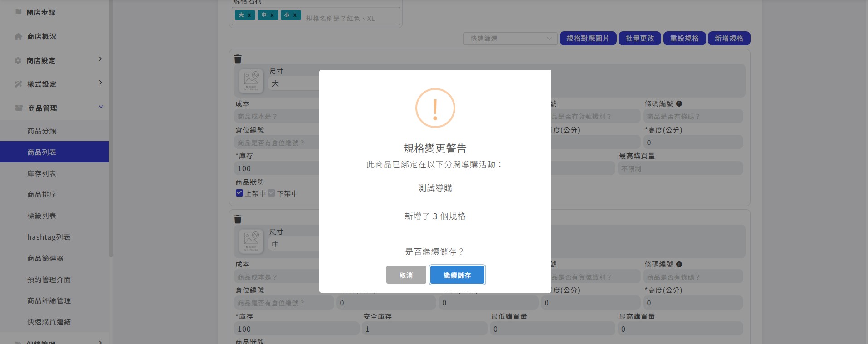
Task: Toggle the 下架中 checkbox
Action: click(x=272, y=193)
